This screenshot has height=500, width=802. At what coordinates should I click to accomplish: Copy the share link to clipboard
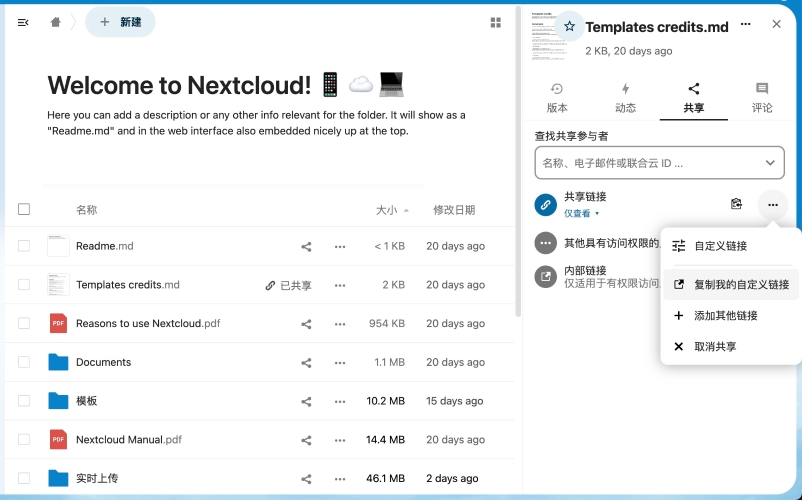point(736,204)
